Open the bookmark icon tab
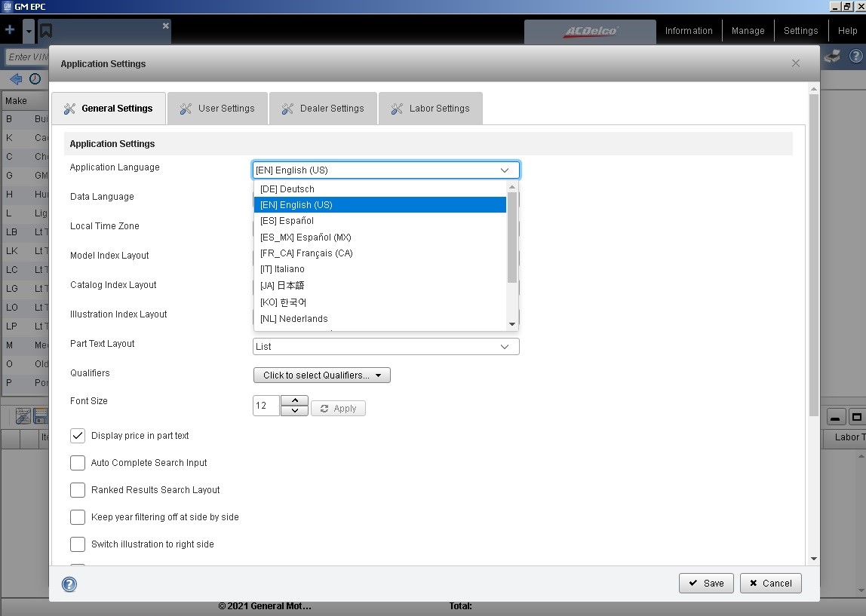Screen dimensions: 866x616 46,30
